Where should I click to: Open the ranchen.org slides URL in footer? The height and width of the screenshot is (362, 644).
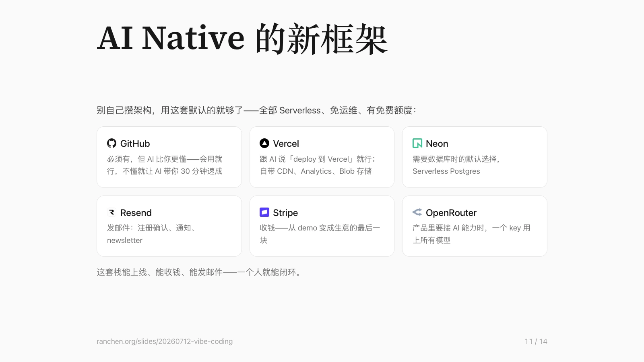point(165,341)
